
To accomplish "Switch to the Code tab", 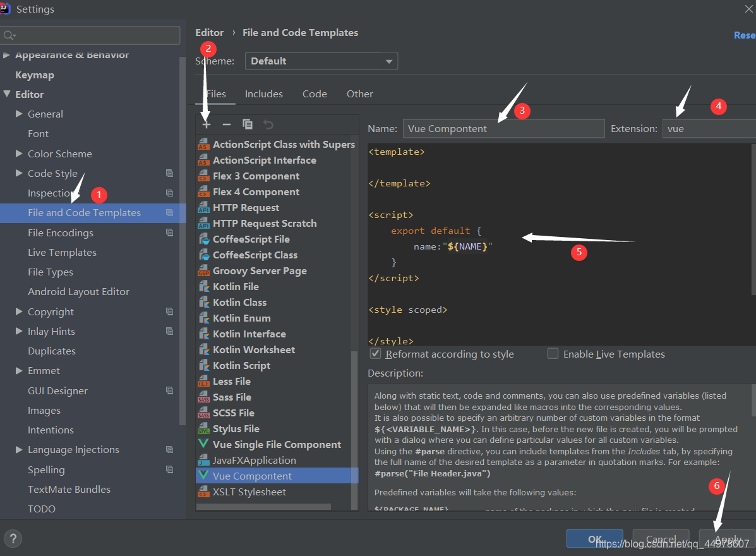I will [315, 94].
